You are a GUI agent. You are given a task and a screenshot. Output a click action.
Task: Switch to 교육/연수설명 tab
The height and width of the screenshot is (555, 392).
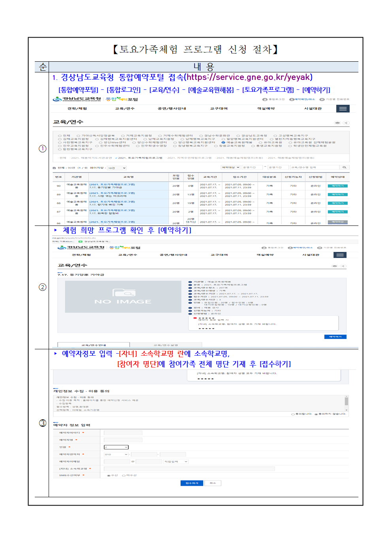[x=166, y=345]
